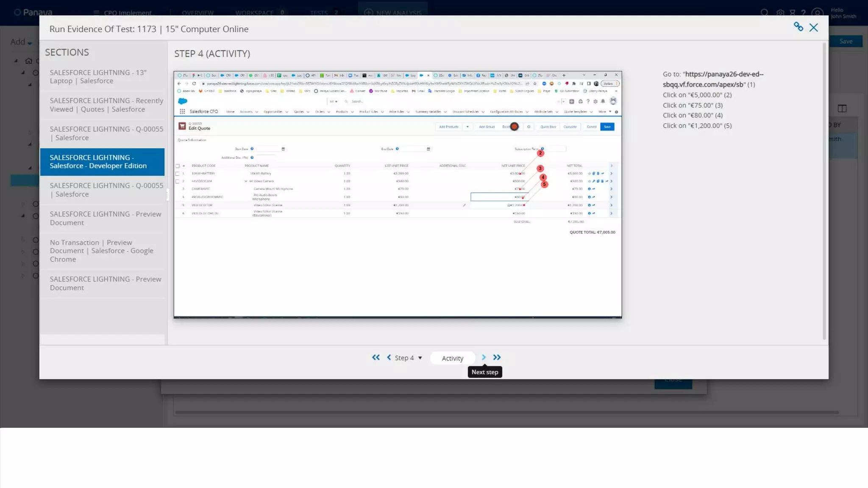Click the sections panel resize handle

pos(167,194)
